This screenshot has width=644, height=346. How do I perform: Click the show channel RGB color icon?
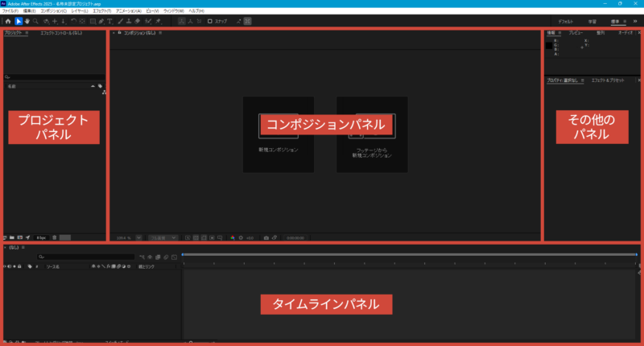click(x=233, y=237)
